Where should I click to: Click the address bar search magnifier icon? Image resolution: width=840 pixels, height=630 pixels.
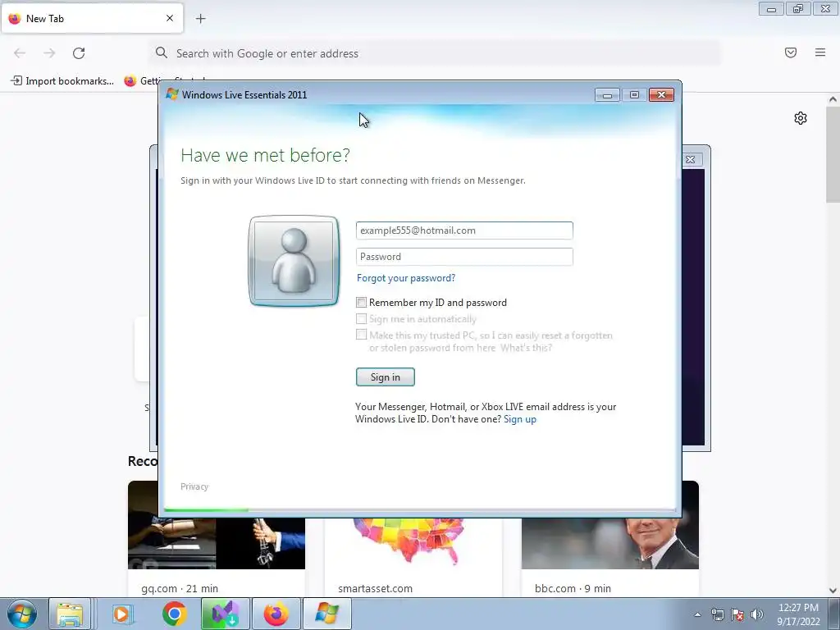coord(162,52)
